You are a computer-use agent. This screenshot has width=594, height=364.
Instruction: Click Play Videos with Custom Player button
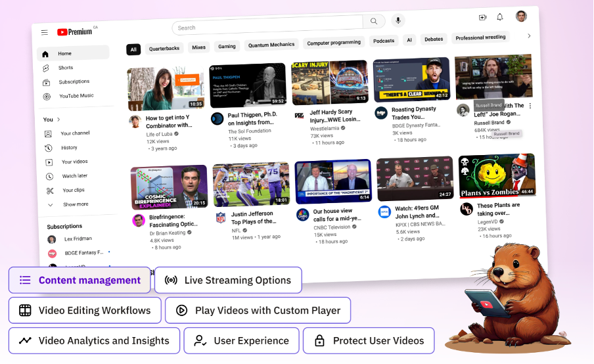coord(258,310)
